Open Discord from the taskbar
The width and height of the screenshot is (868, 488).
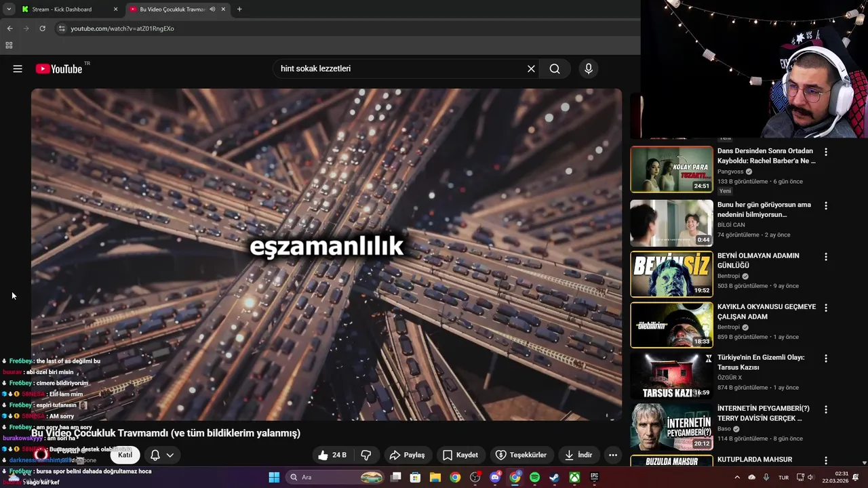point(495,477)
